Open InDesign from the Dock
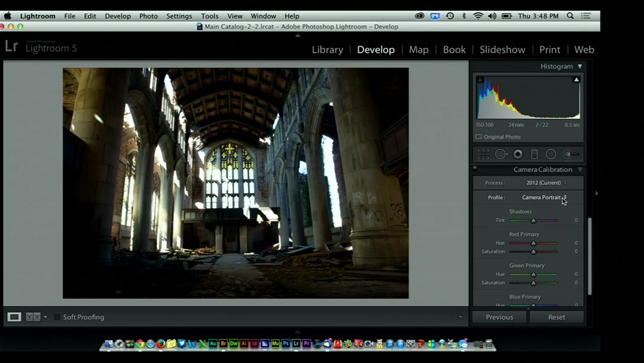Viewport: 644px width, 363px height. (254, 343)
